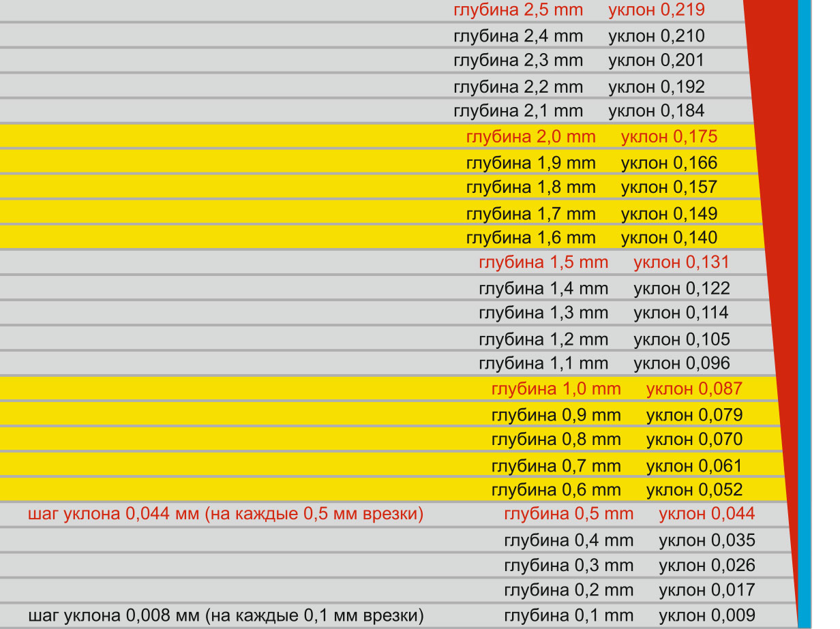Pick the blue vertical strip on right
The image size is (840, 629).
(805, 313)
